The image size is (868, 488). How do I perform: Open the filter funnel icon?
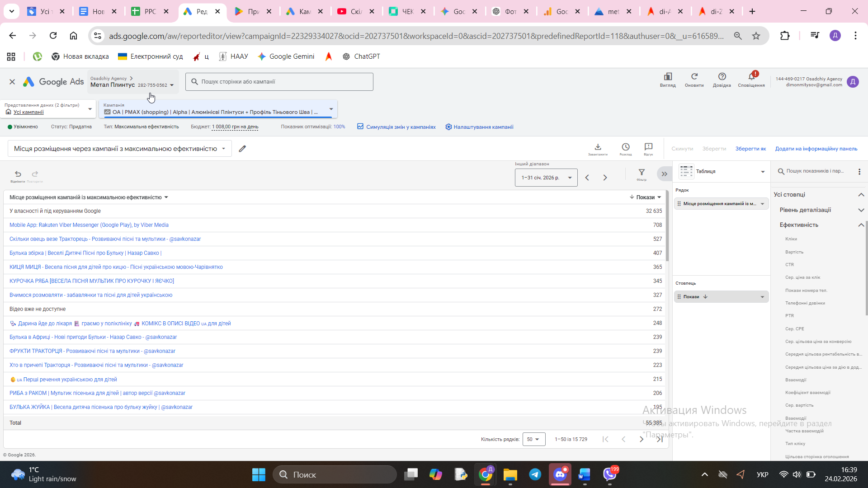pyautogui.click(x=642, y=172)
